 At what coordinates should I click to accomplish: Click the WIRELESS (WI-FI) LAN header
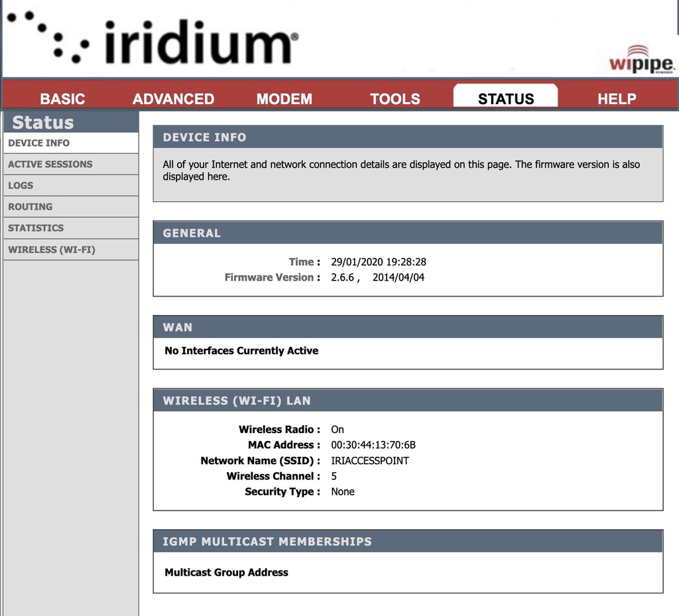pos(408,400)
